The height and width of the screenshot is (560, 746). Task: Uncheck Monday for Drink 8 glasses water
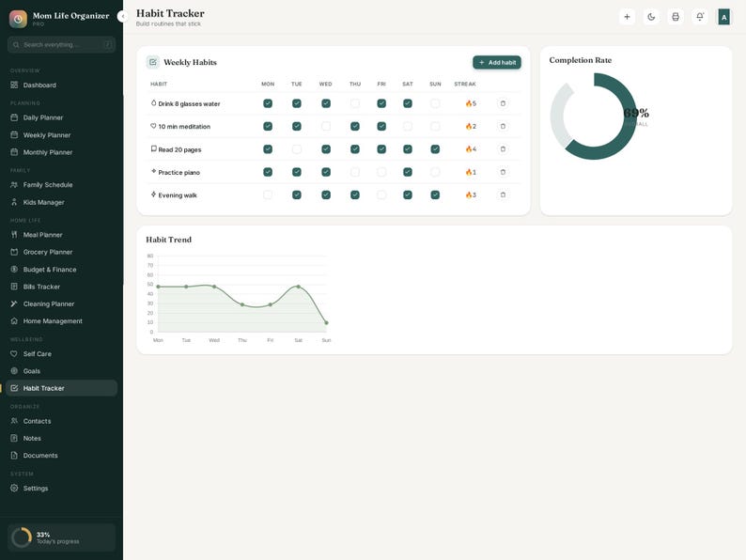[268, 103]
